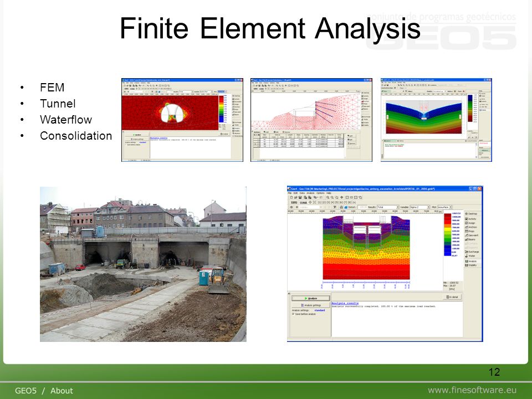Image resolution: width=532 pixels, height=399 pixels.
Task: Open Stability mode in right sidebar
Action: click(471, 265)
